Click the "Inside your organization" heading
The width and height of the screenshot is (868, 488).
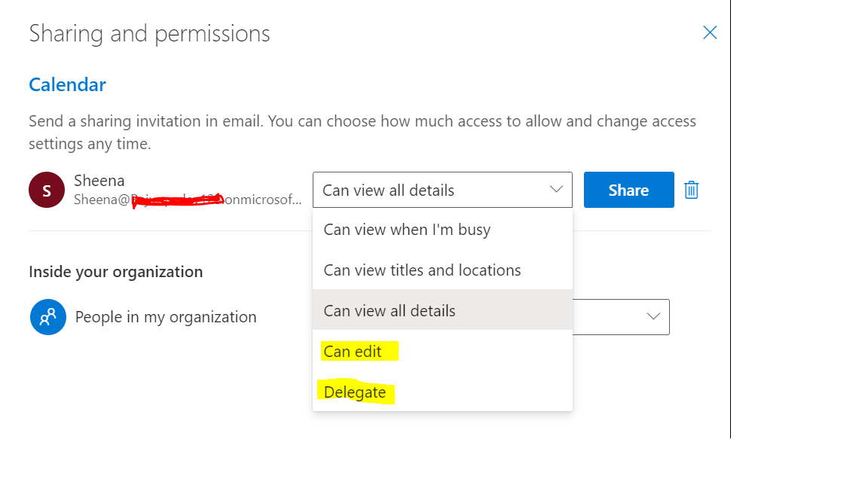[115, 272]
